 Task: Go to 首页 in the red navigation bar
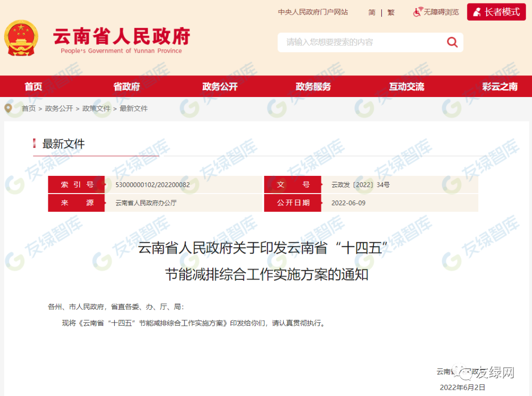(x=33, y=87)
